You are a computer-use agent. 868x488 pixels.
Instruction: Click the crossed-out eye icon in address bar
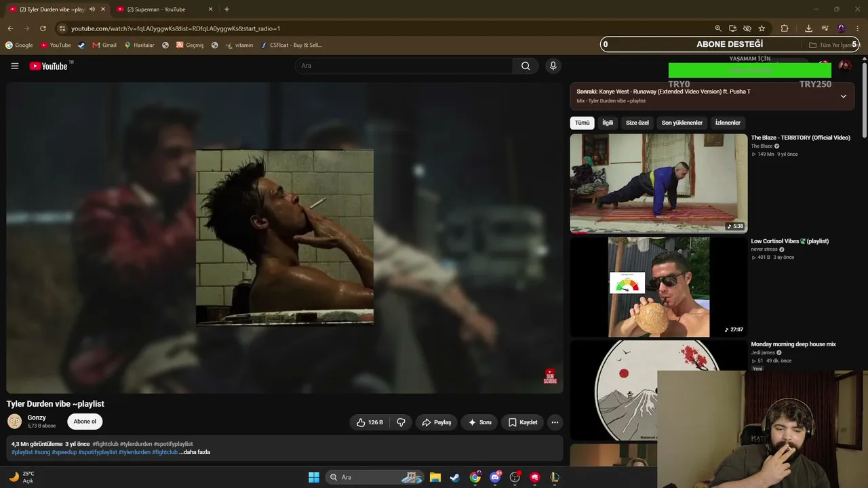point(747,28)
